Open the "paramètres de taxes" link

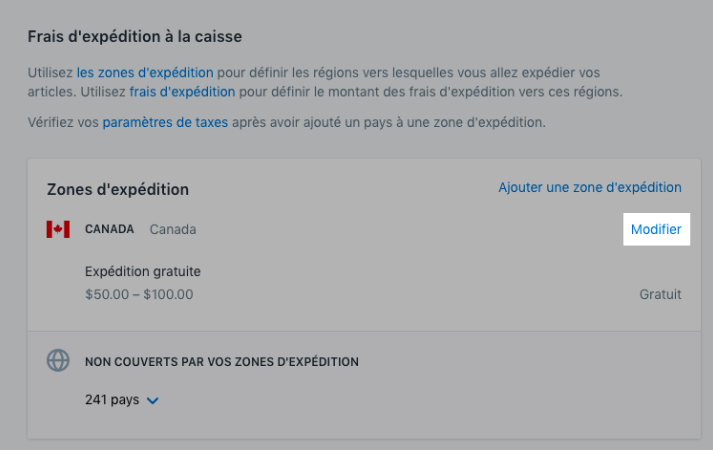pos(165,122)
